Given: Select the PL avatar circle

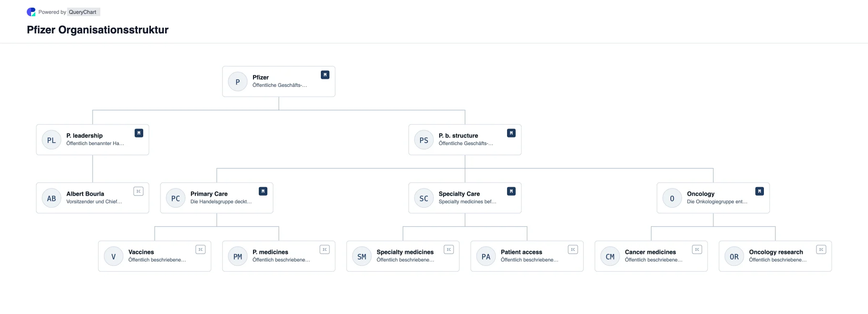Looking at the screenshot, I should [x=52, y=140].
